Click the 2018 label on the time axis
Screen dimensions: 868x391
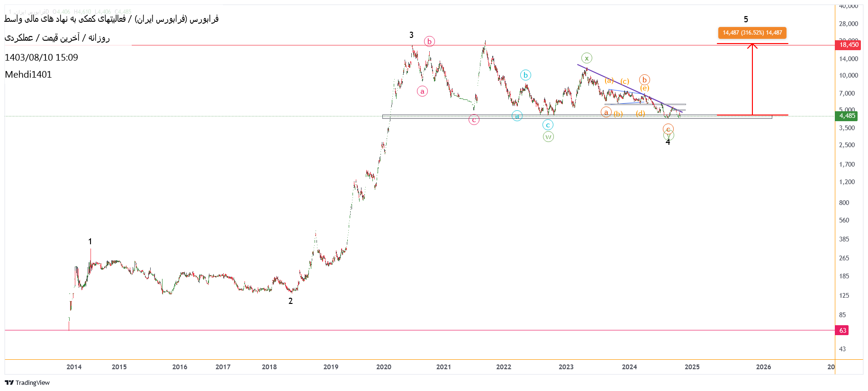pos(269,367)
